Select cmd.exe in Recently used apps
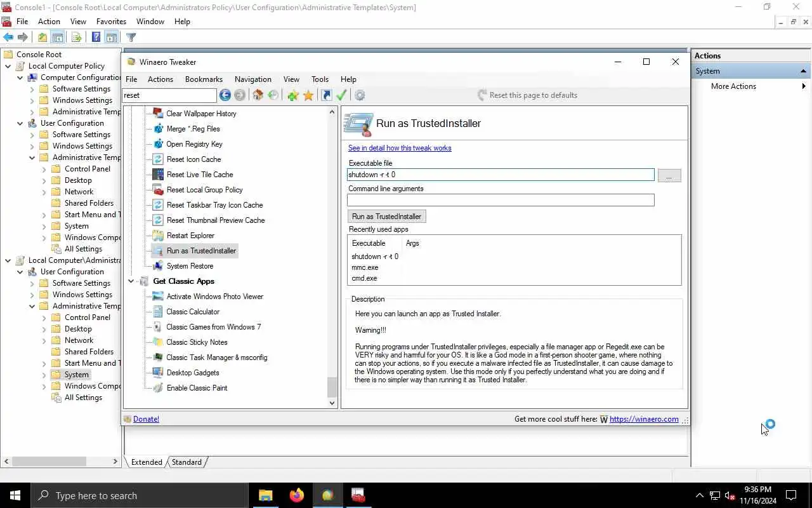The height and width of the screenshot is (508, 812). pos(364,278)
